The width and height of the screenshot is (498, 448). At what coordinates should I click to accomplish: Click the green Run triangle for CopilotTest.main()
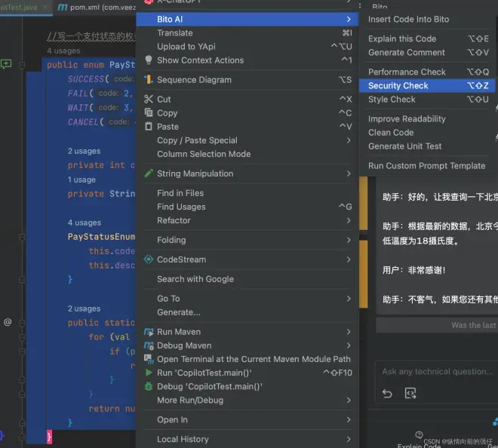[x=149, y=373]
